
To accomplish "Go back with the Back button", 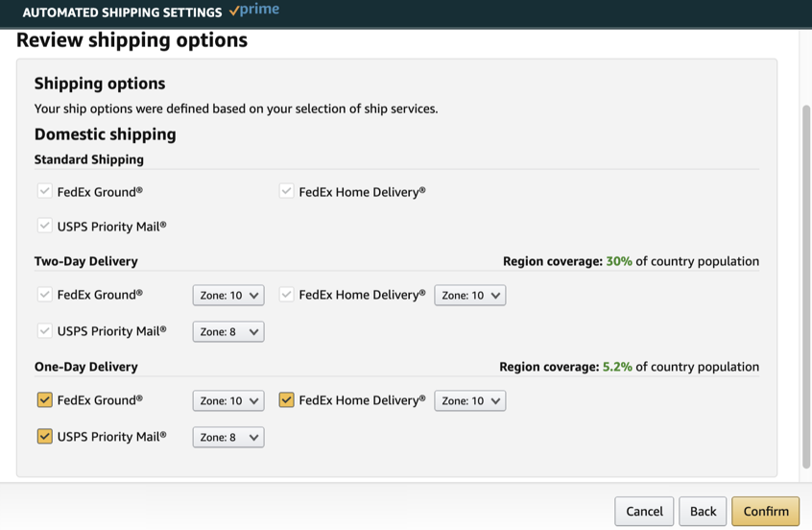I will [703, 512].
